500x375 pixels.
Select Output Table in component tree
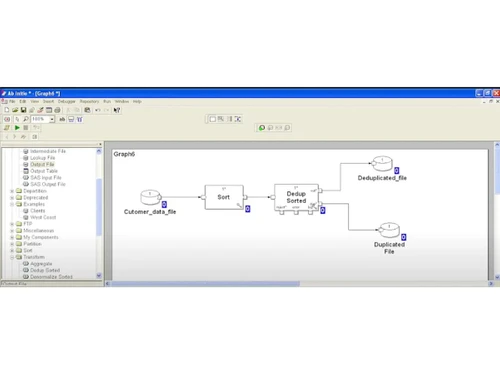tap(44, 171)
